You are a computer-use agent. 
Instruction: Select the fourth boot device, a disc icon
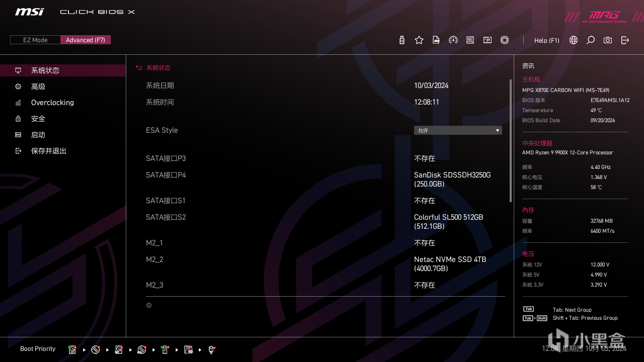pos(142,349)
